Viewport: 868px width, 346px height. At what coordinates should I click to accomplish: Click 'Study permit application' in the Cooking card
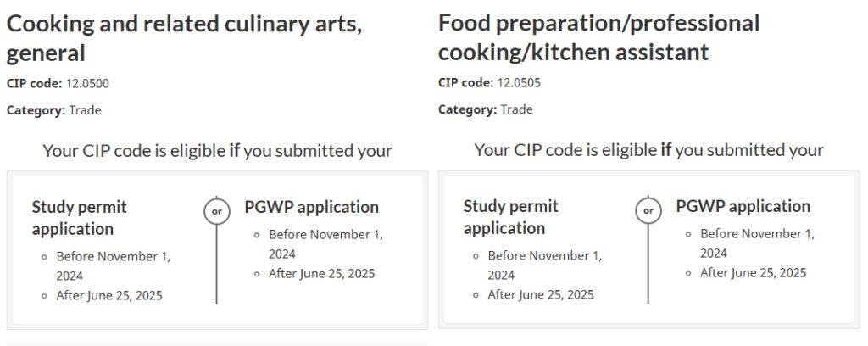[x=79, y=218]
